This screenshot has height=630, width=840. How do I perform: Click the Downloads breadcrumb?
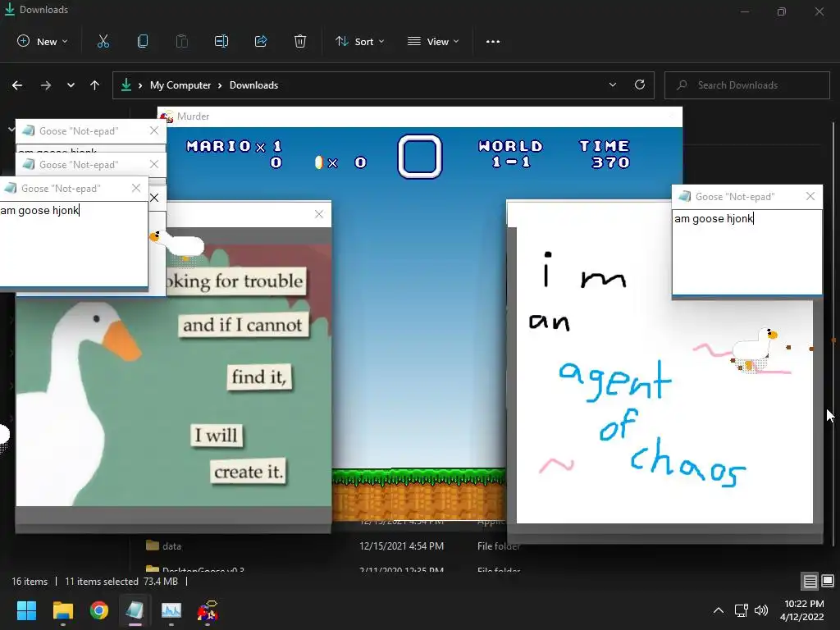[253, 85]
